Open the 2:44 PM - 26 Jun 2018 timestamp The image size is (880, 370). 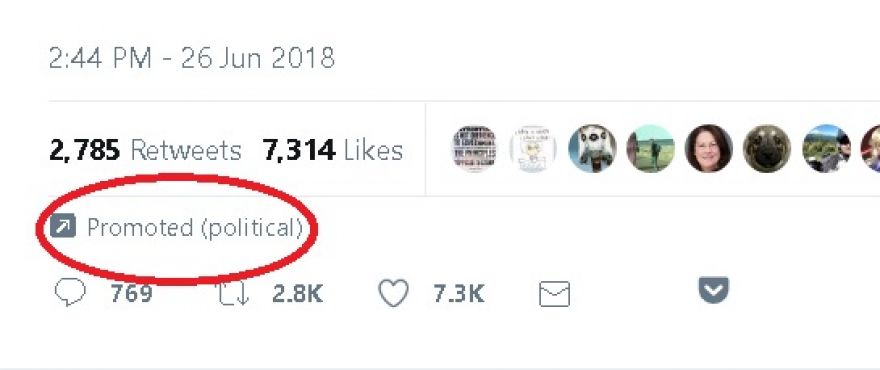192,58
